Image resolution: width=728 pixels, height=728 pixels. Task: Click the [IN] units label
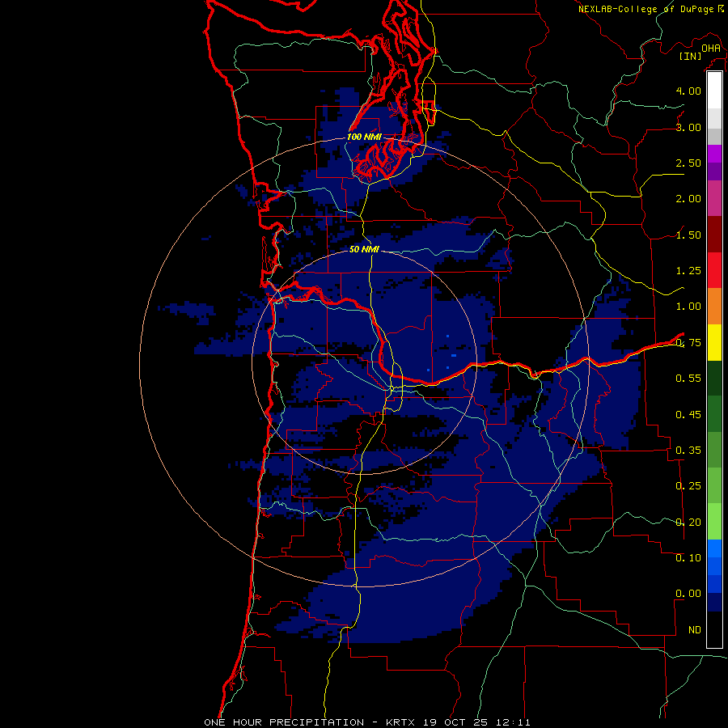coord(690,56)
